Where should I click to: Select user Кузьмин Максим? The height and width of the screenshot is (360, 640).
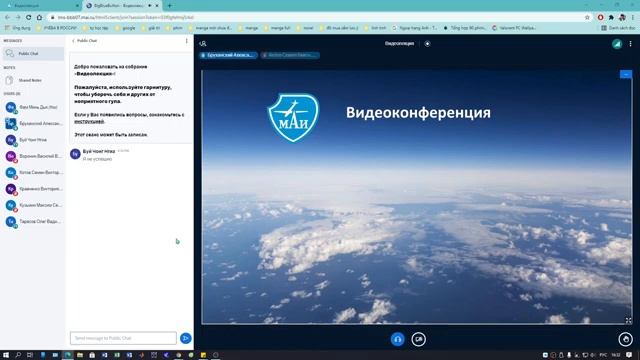tap(33, 205)
